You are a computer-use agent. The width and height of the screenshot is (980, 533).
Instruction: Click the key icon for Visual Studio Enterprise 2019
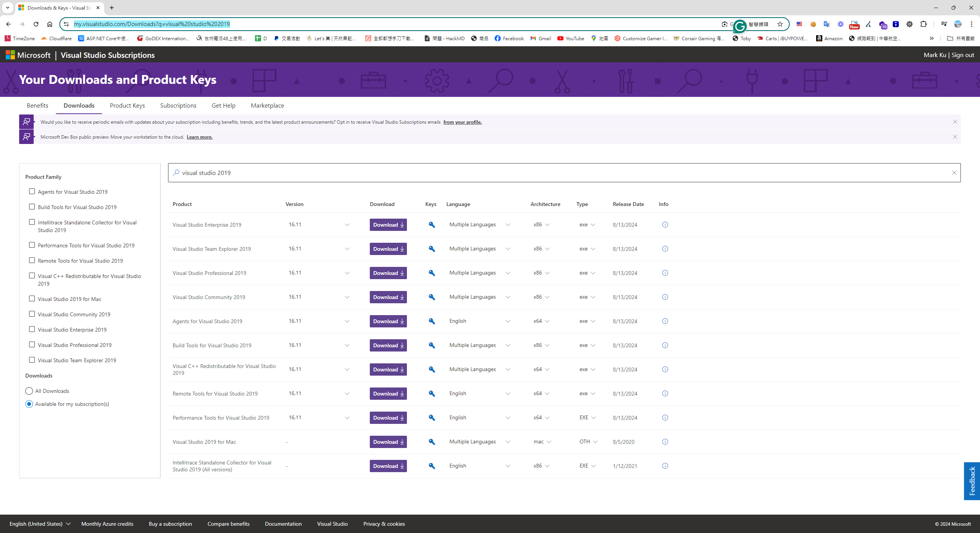[431, 225]
